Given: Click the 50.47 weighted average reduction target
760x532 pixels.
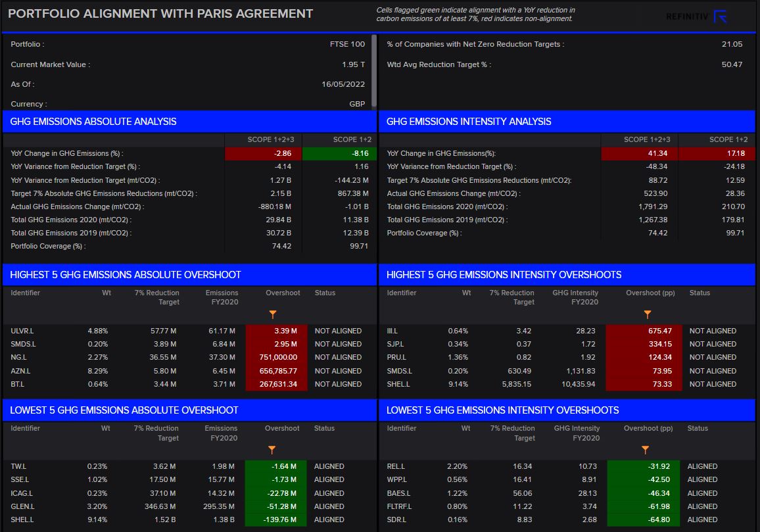Looking at the screenshot, I should point(732,64).
